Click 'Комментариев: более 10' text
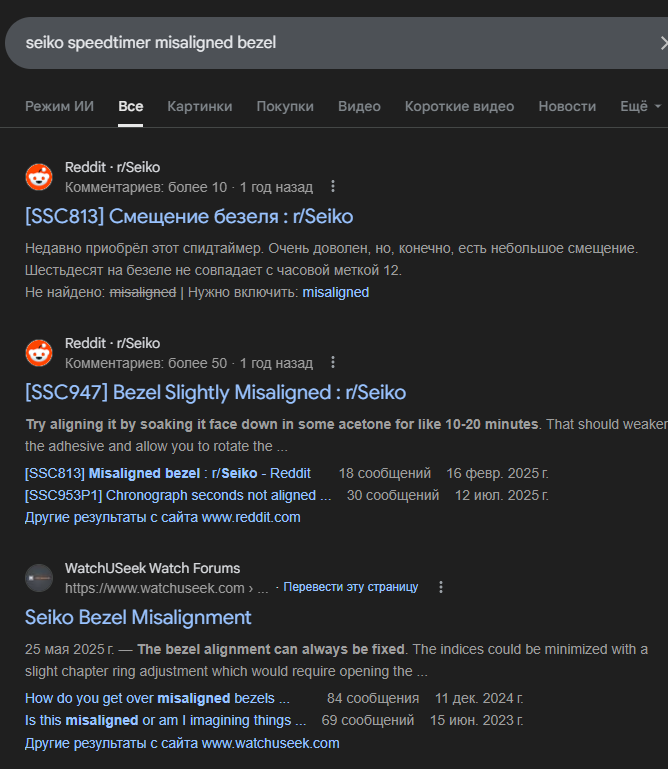Screen dimensions: 668x769 146,187
